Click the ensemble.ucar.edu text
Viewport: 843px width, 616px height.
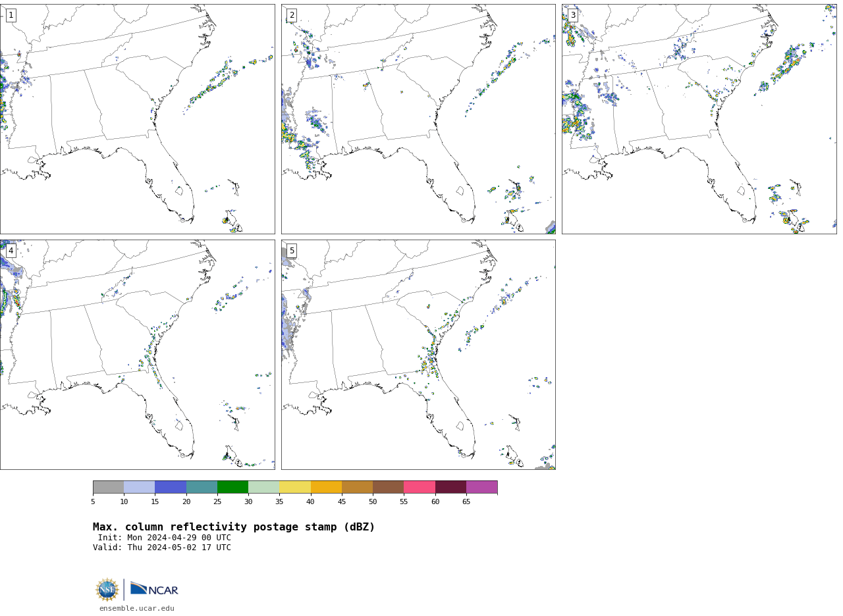137,609
